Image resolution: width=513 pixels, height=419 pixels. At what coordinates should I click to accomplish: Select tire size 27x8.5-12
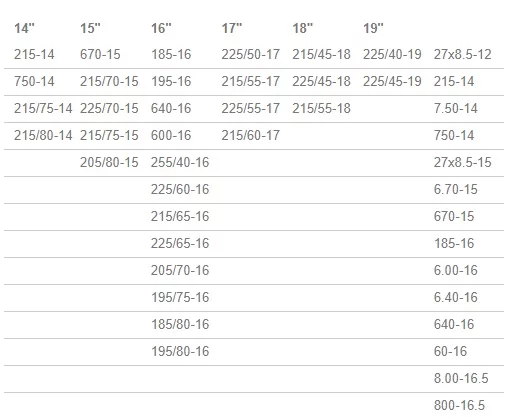(x=463, y=54)
